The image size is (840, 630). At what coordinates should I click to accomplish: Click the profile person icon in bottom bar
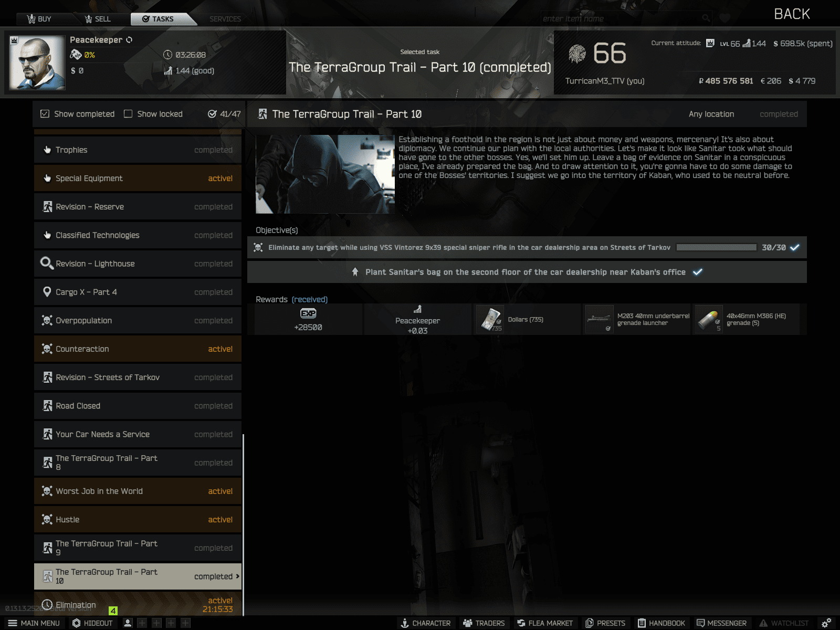tap(128, 623)
